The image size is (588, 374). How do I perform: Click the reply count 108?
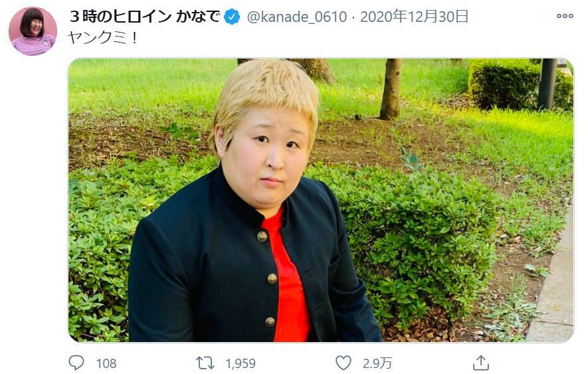[106, 363]
